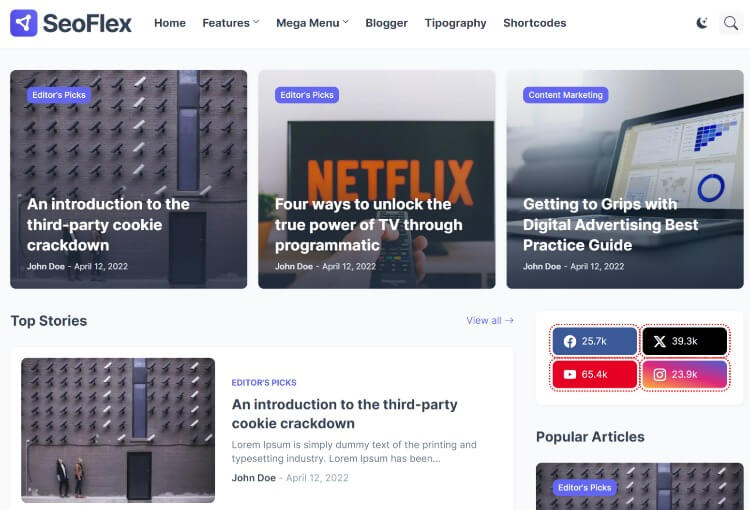Image resolution: width=750 pixels, height=510 pixels.
Task: Click the SeoFlex paper plane logo icon
Action: [23, 23]
